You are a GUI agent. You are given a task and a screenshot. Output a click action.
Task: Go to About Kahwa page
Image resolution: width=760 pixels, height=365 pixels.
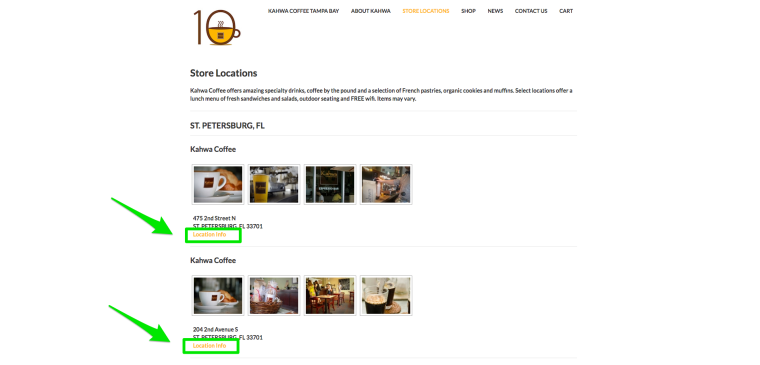[x=371, y=11]
